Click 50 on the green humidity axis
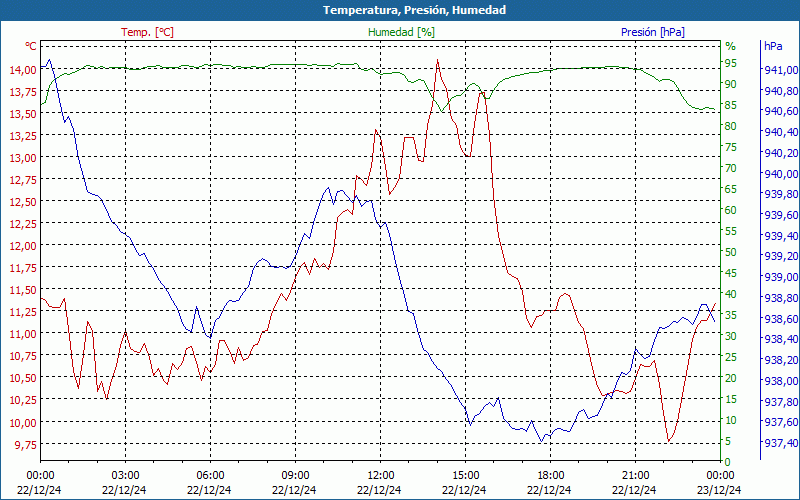Image resolution: width=800 pixels, height=500 pixels. (731, 252)
